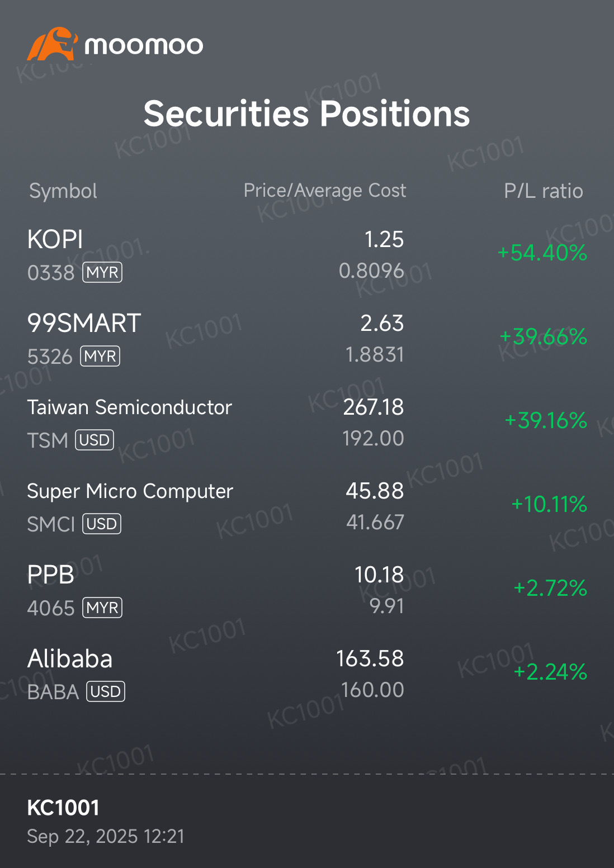This screenshot has width=614, height=868.
Task: Tap the MYR badge beside KOPI 0338
Action: coord(102,273)
